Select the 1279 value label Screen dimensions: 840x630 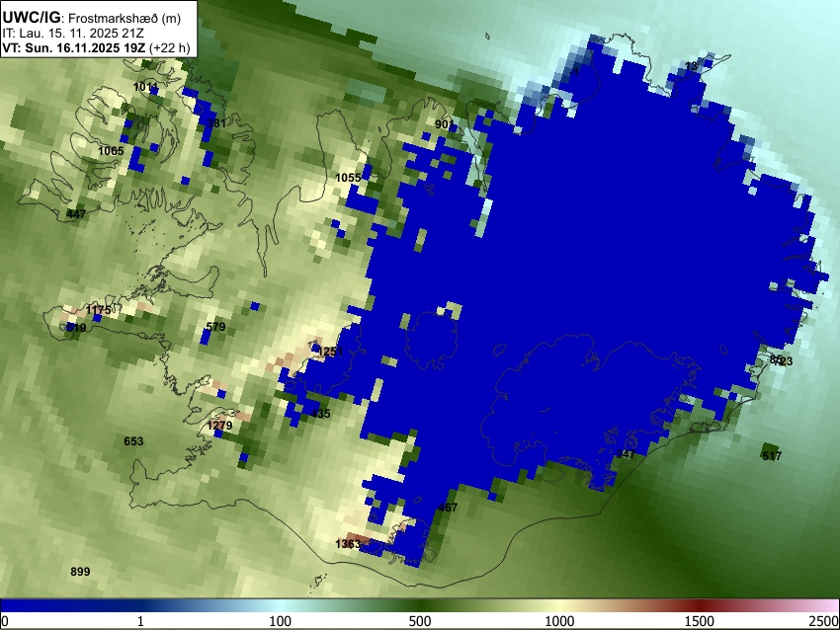coord(220,426)
